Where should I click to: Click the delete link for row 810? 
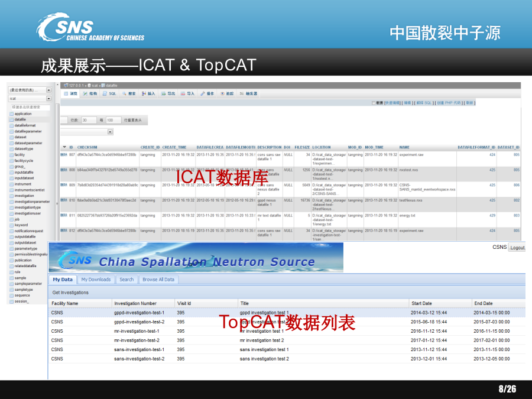63,200
